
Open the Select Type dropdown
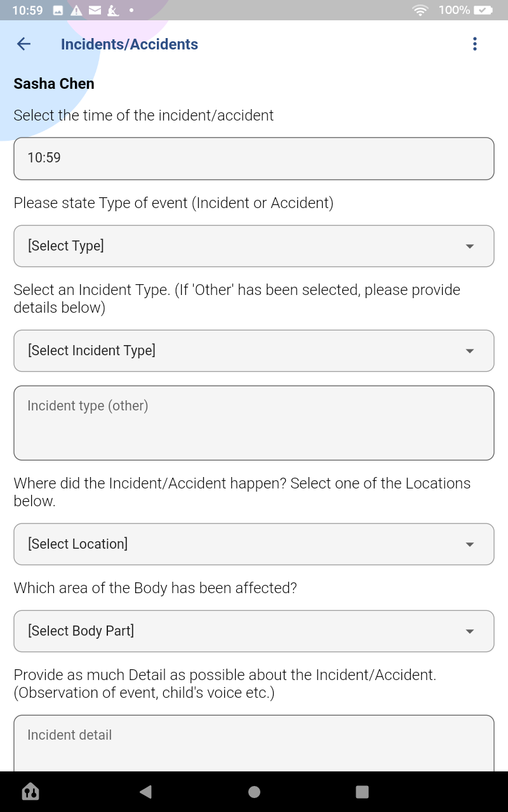pos(254,246)
